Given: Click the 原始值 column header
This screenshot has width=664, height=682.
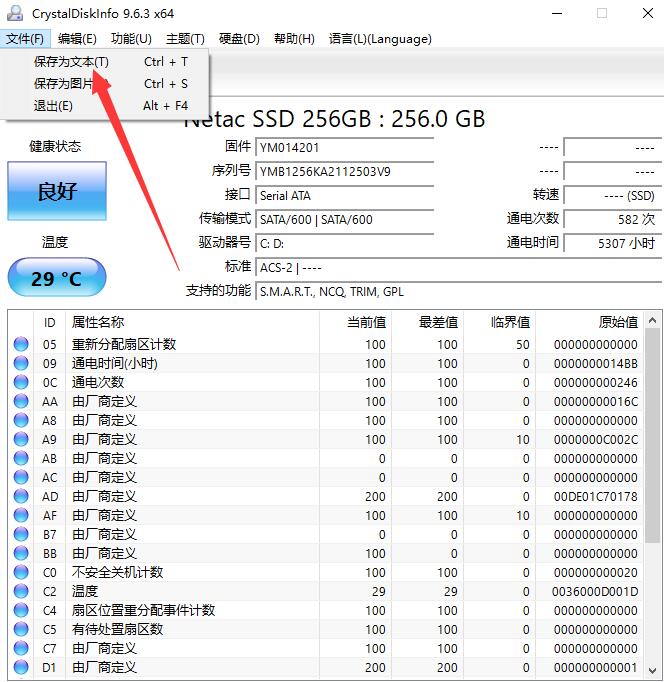Looking at the screenshot, I should point(590,322).
